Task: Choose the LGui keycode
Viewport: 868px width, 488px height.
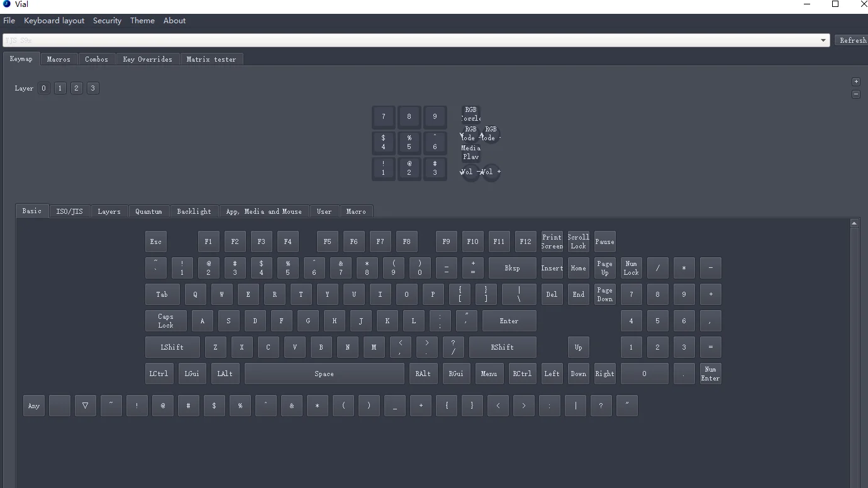Action: 192,374
